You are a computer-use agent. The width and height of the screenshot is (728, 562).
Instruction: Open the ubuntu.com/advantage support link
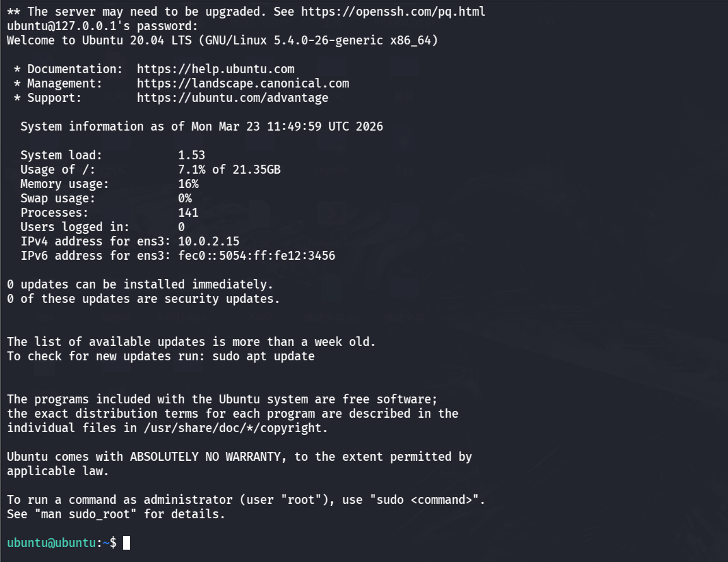click(233, 98)
